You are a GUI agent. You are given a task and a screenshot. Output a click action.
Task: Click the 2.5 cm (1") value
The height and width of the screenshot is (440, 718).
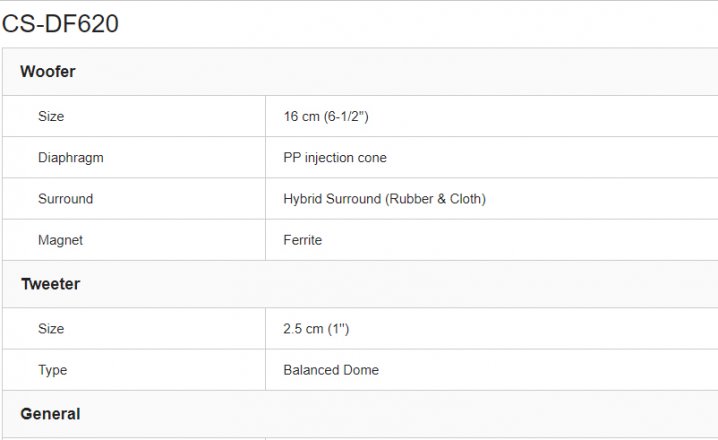[x=316, y=329]
